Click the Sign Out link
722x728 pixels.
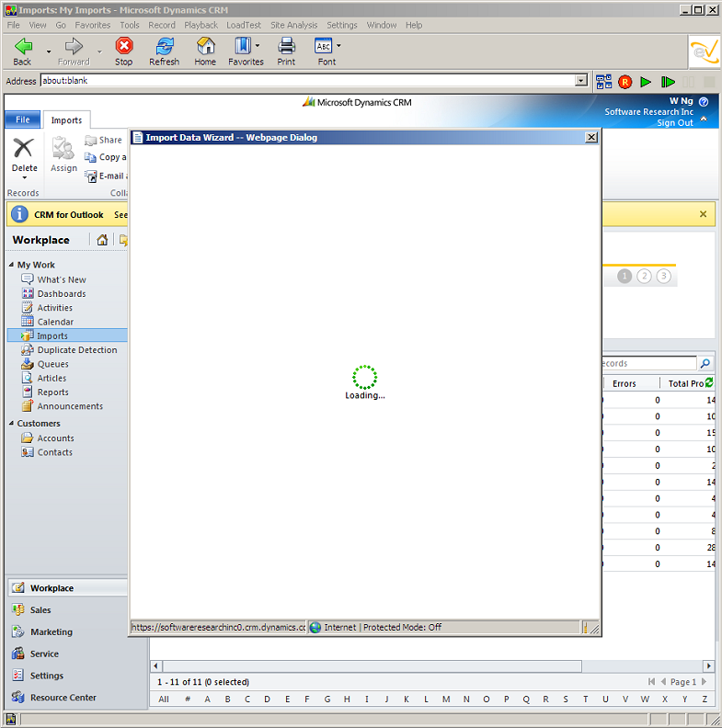point(674,122)
